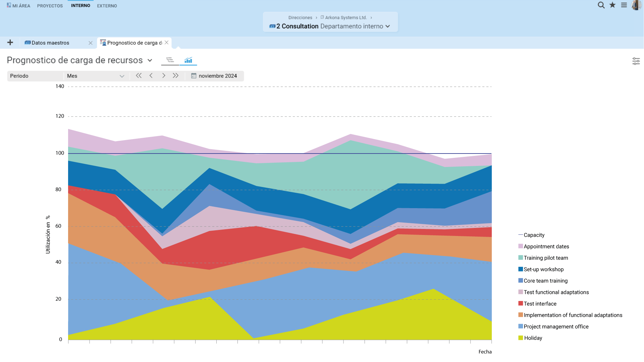Expand the 2 Consultation department dropdown
The width and height of the screenshot is (644, 362).
388,26
